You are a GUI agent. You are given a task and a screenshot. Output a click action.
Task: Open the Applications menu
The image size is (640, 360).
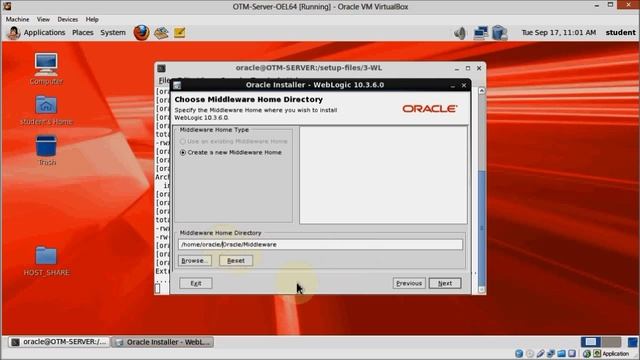point(44,32)
